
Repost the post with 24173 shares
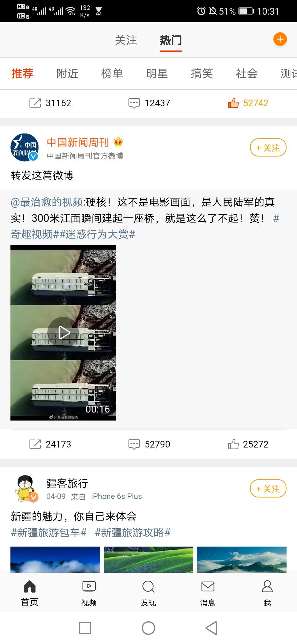(50, 444)
